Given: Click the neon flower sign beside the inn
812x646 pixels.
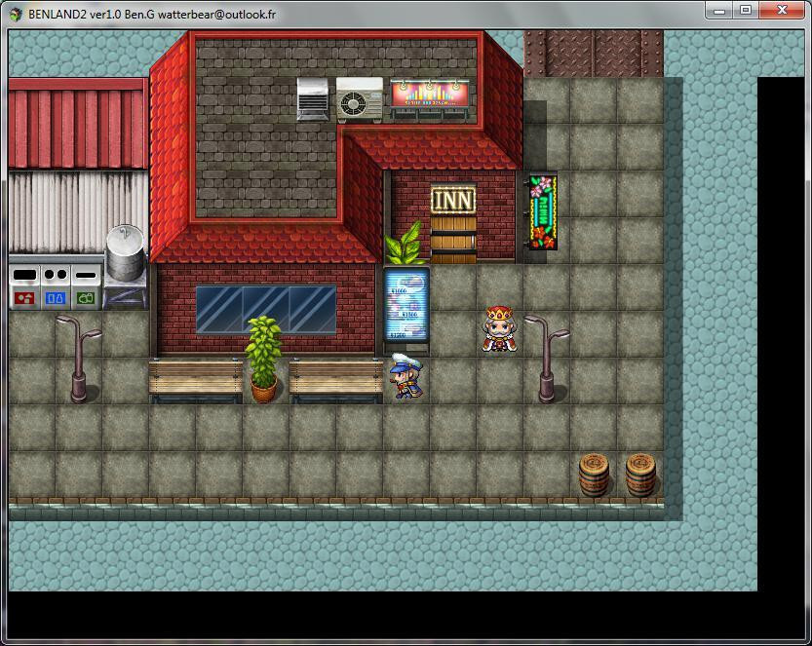Looking at the screenshot, I should pos(543,211).
